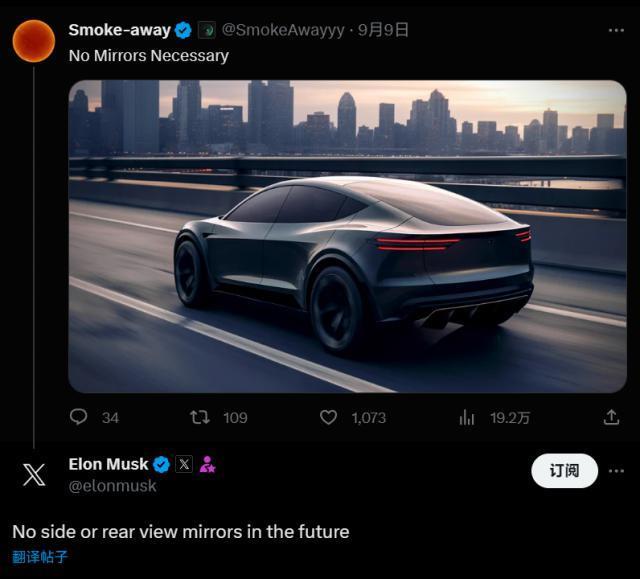This screenshot has height=579, width=640.
Task: Click Smoke-away's blue verified badge
Action: [183, 30]
